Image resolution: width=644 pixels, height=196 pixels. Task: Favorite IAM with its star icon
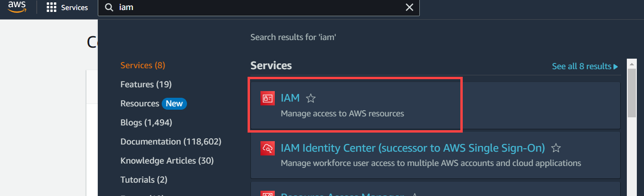click(x=311, y=98)
